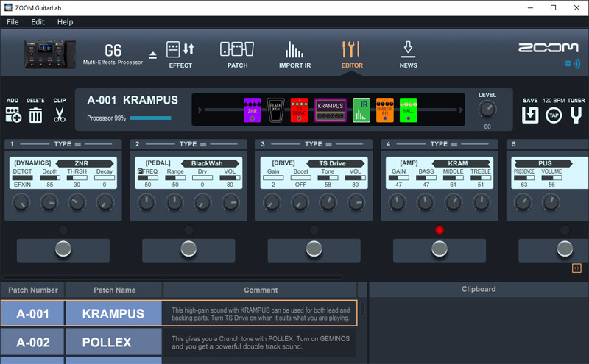Click the right arrow of signal chain
Screen dimensions: 589x364
(462, 110)
